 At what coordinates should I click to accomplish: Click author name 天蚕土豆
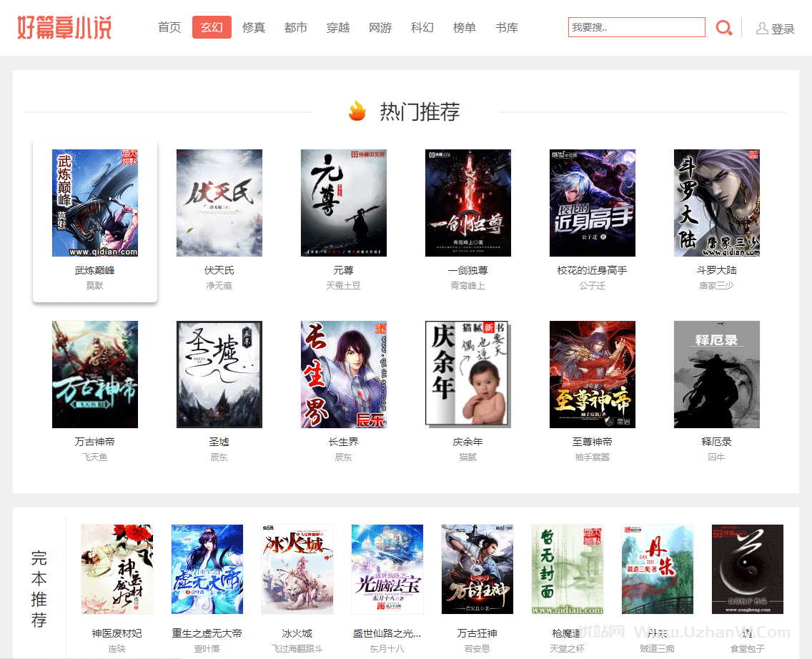(343, 286)
